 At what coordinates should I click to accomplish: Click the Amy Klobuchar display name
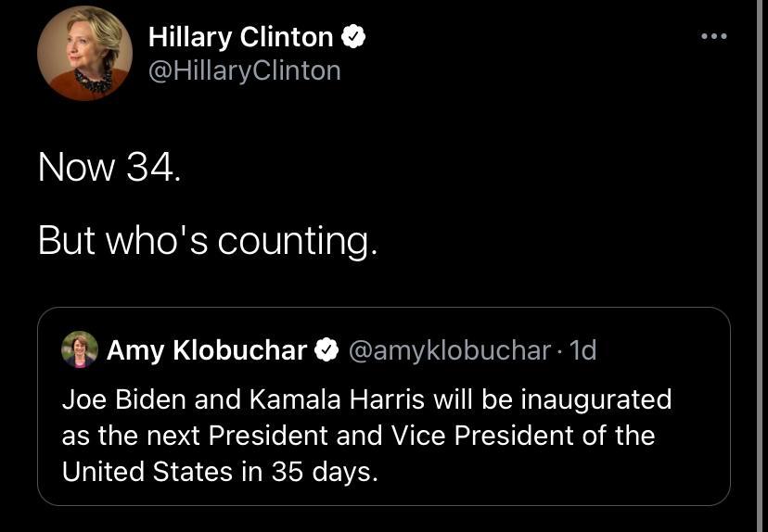(206, 350)
